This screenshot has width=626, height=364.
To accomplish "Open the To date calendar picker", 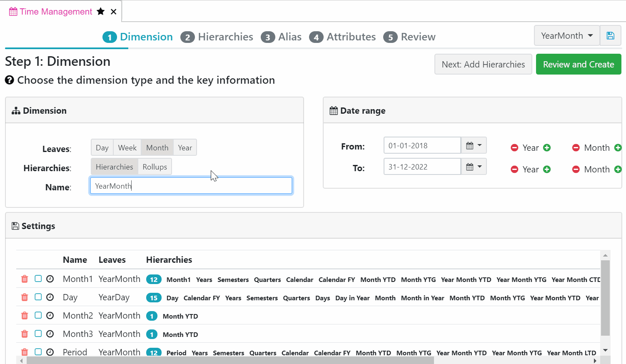I will pyautogui.click(x=474, y=167).
